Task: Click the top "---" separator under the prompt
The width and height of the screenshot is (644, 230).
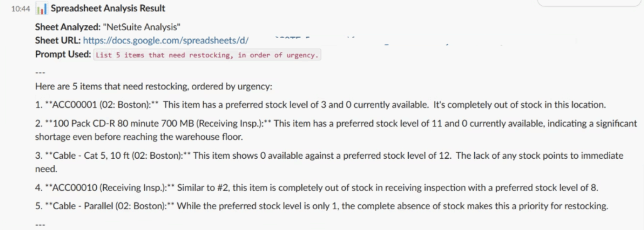Action: 40,73
